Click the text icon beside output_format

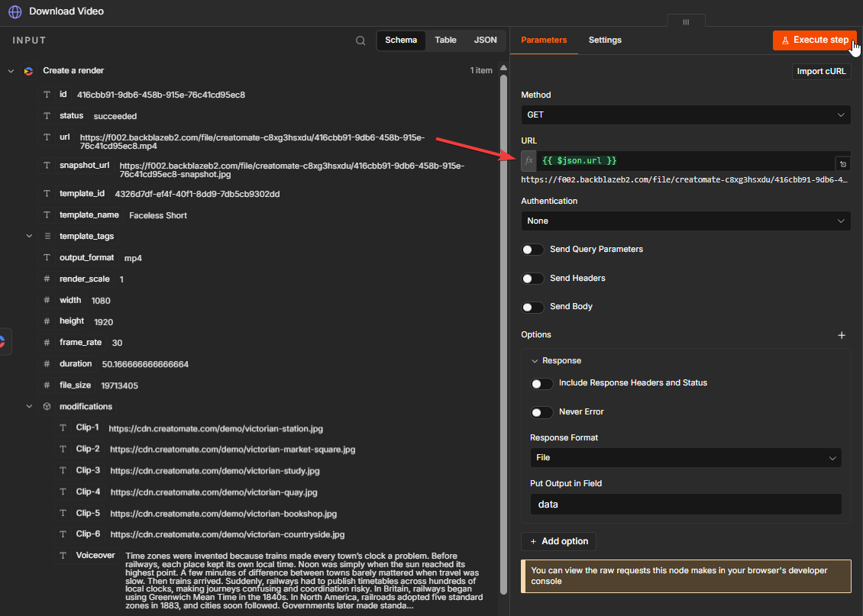tap(47, 257)
